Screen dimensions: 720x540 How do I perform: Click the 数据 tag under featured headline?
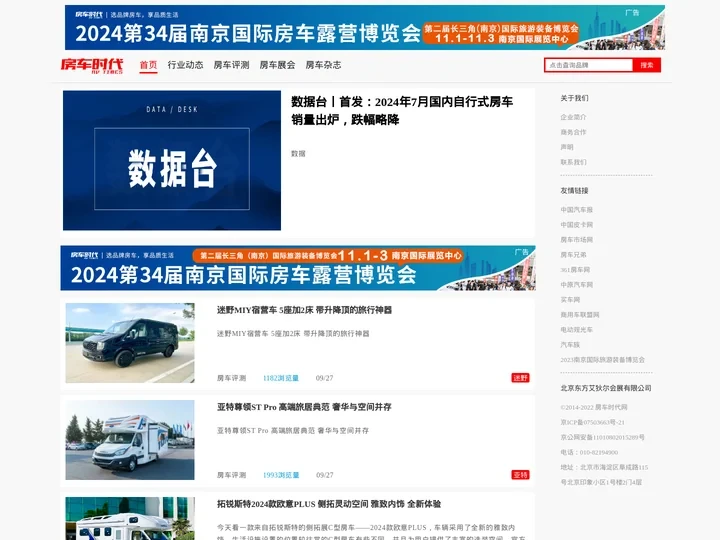[298, 154]
